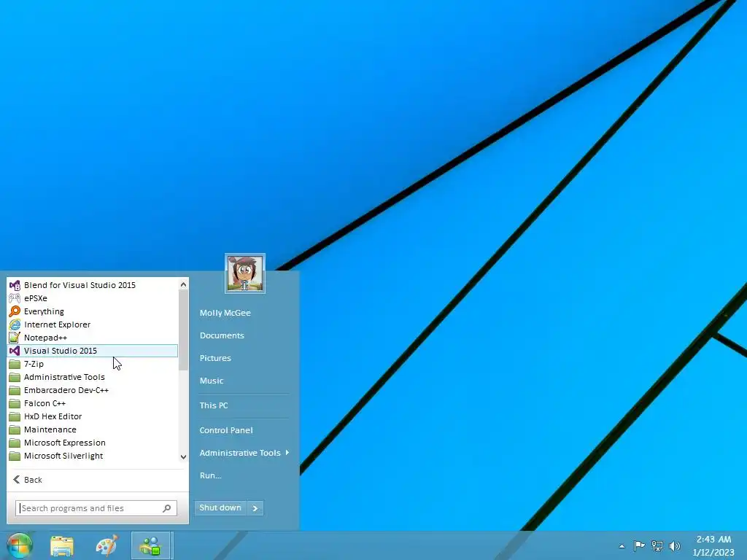747x560 pixels.
Task: Select the Notepad++ entry text
Action: [46, 338]
